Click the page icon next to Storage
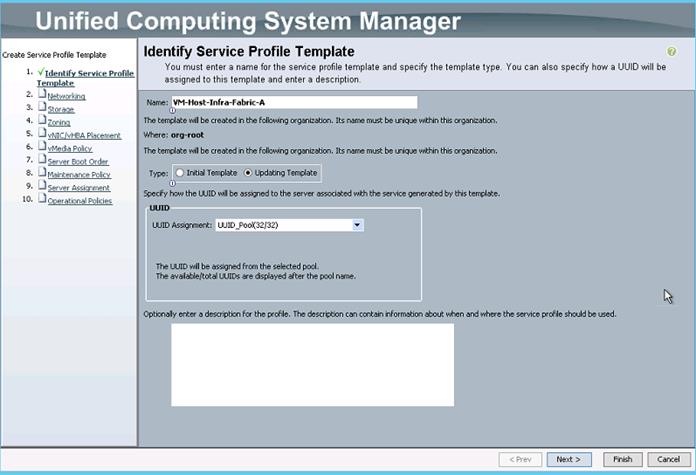Image resolution: width=696 pixels, height=475 pixels. [42, 107]
